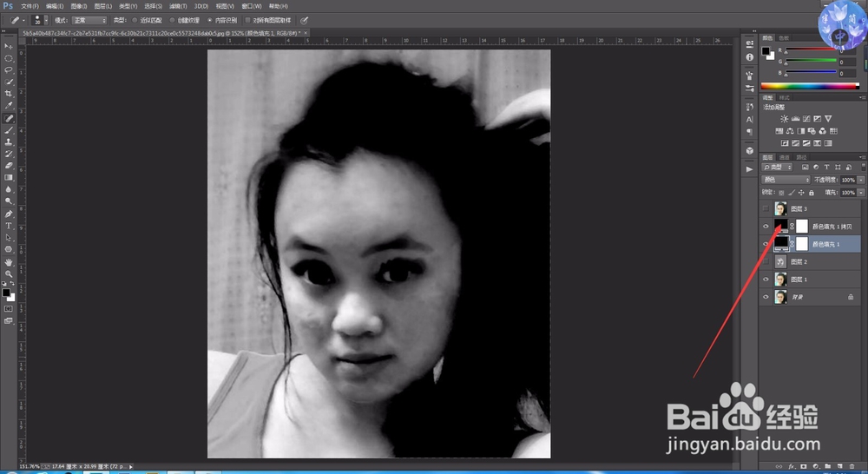Hide the 颜色填充 1 layer
The width and height of the screenshot is (868, 474).
click(766, 244)
